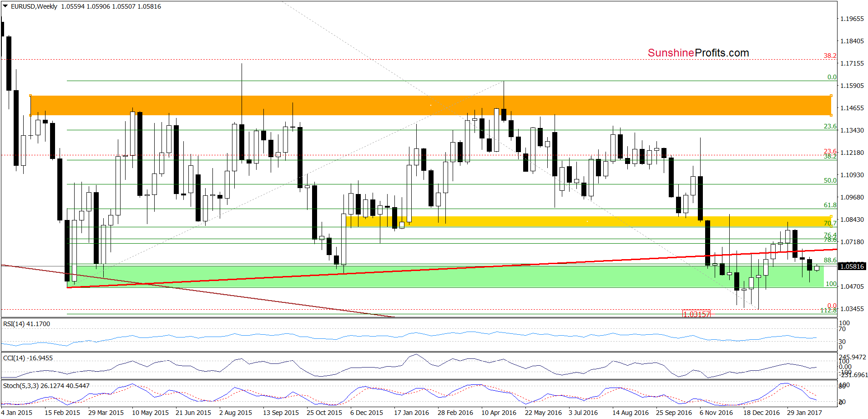Click the 10 May 2015 date label
This screenshot has width=868, height=419.
(x=150, y=413)
